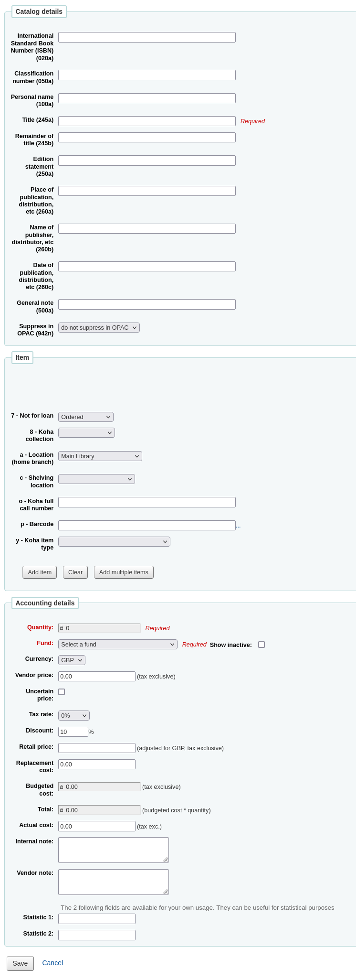Open the Suppress in OPAC dropdown
Screen dimensions: 356x980
pos(99,328)
